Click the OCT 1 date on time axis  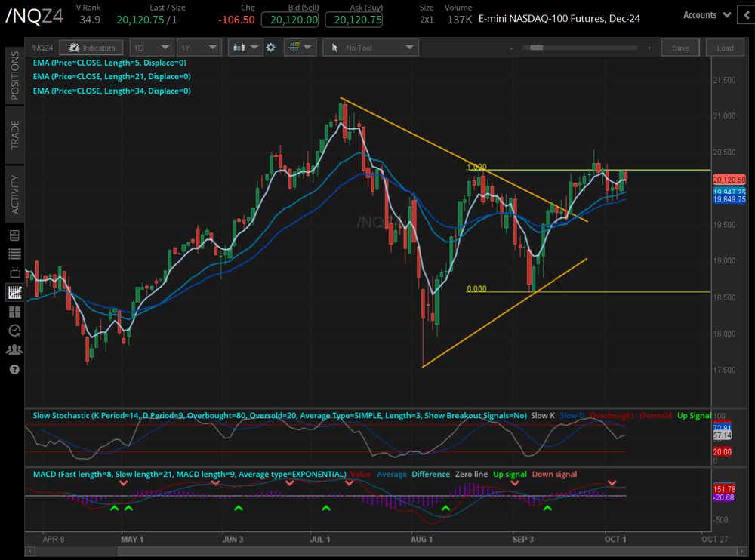click(615, 539)
